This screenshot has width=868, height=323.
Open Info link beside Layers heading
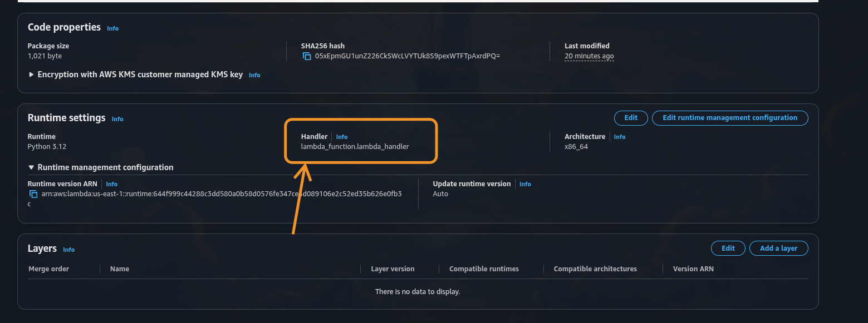point(68,250)
